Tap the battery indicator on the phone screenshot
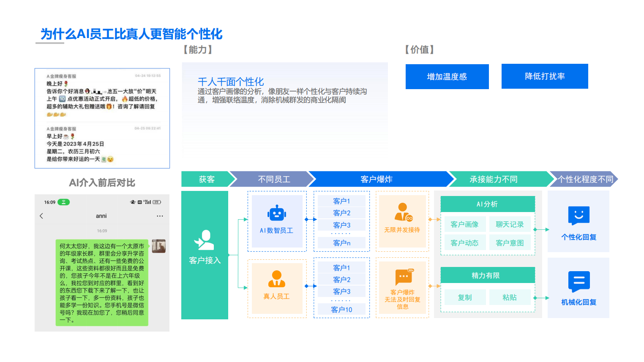This screenshot has height=362, width=644. click(x=157, y=202)
